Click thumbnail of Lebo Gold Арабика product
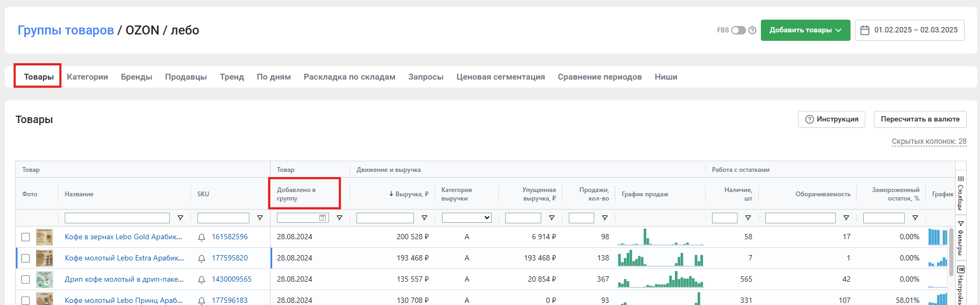The width and height of the screenshot is (980, 305). 44,237
